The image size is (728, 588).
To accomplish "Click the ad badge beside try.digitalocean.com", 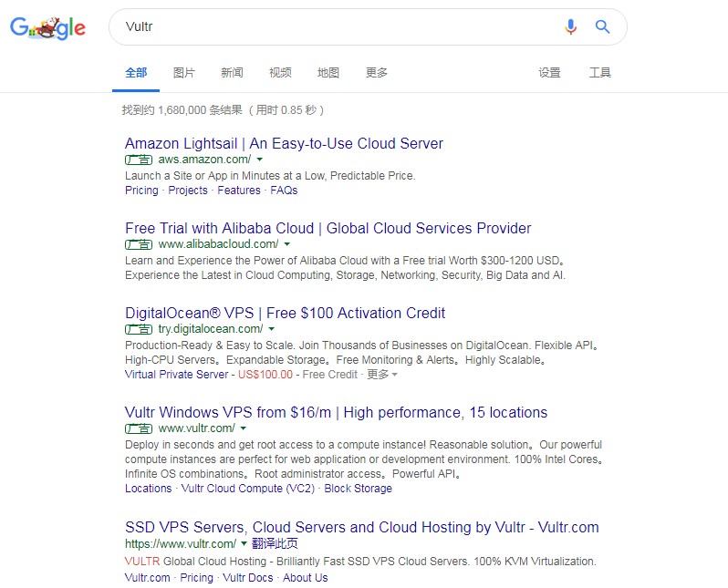I will point(139,329).
